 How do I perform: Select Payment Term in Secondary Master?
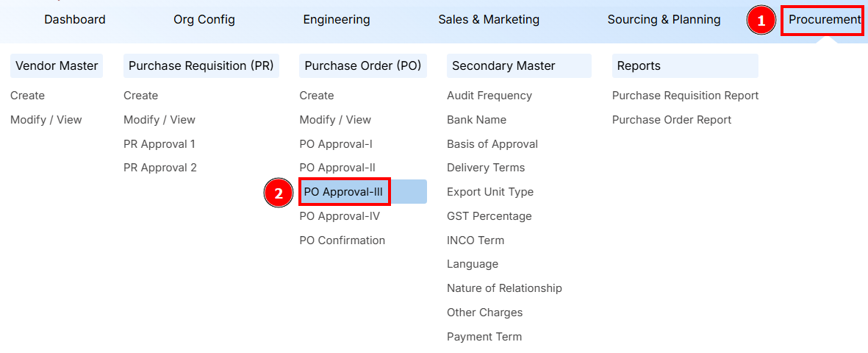click(484, 337)
